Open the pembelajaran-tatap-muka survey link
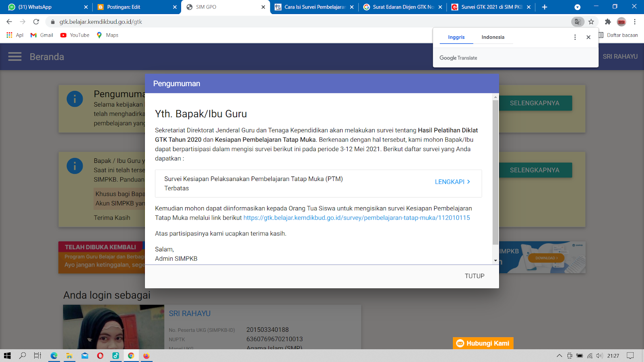The image size is (644, 362). point(357,218)
